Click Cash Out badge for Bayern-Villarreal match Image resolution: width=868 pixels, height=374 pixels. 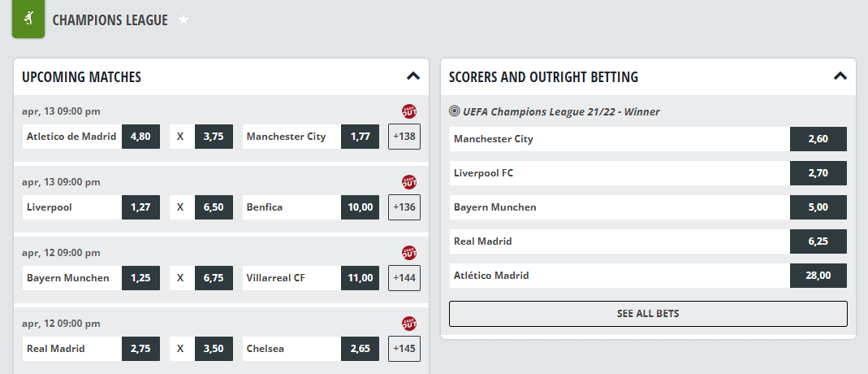click(x=409, y=253)
